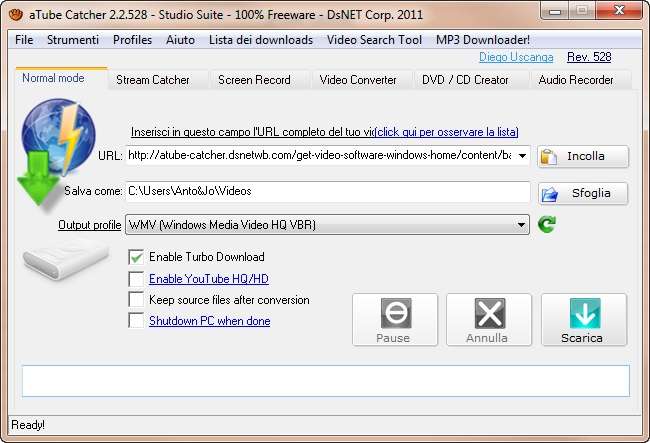Screen dimensions: 650x443
Task: Click the green refresh icon beside Output profile
Action: pos(546,225)
